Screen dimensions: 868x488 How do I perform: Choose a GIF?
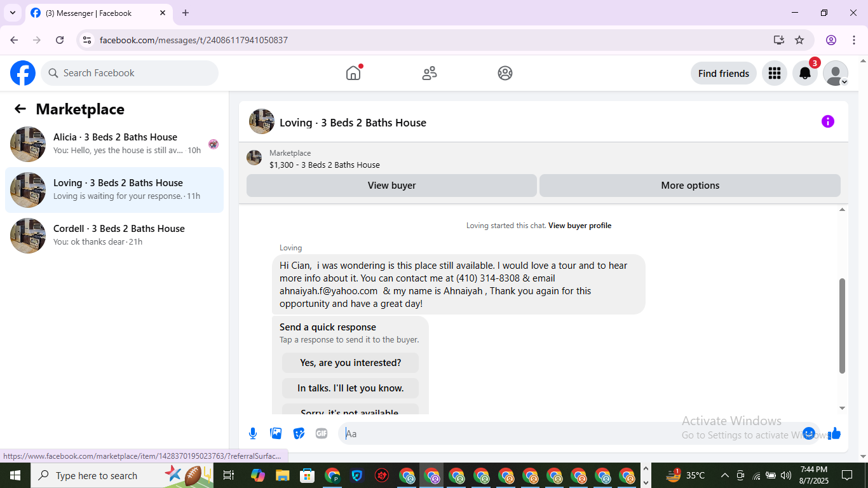point(322,433)
